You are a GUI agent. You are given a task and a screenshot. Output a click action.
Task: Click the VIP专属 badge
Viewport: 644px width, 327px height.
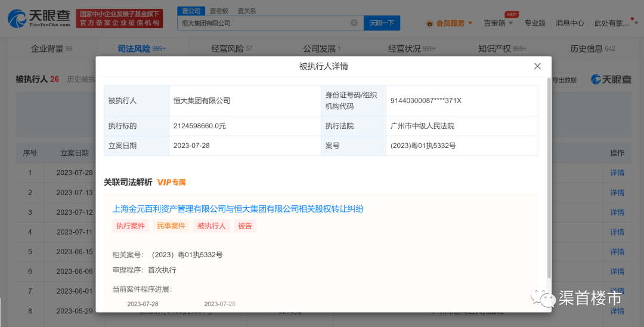point(171,183)
